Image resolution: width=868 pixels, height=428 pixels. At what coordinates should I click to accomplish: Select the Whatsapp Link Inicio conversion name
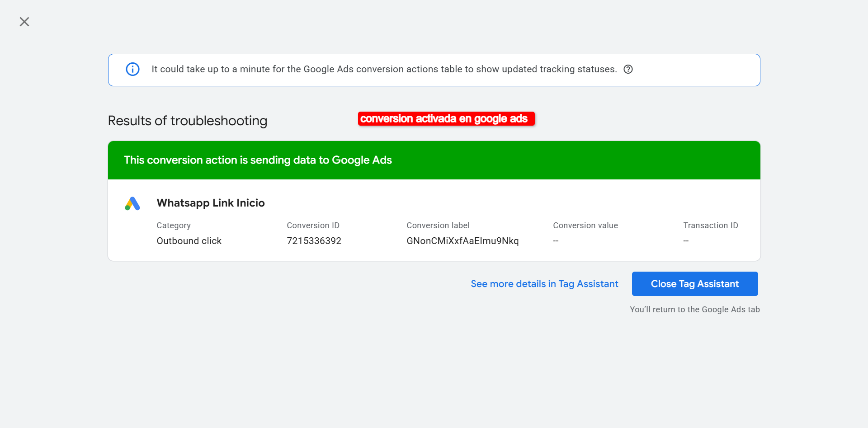coord(211,203)
